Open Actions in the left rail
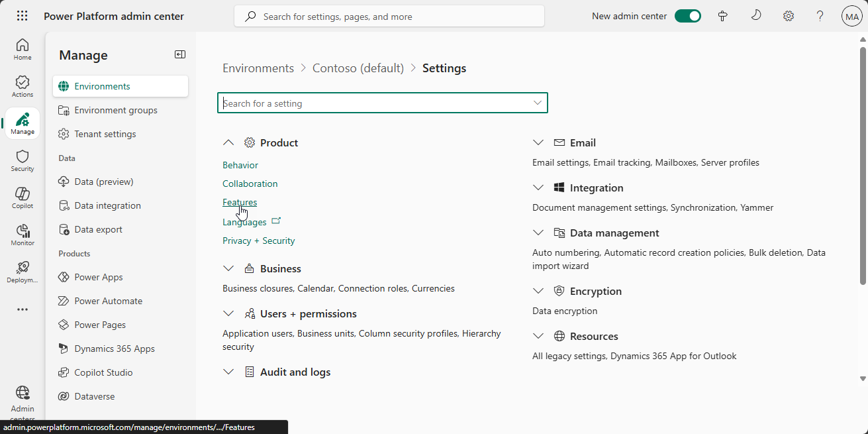 [23, 86]
